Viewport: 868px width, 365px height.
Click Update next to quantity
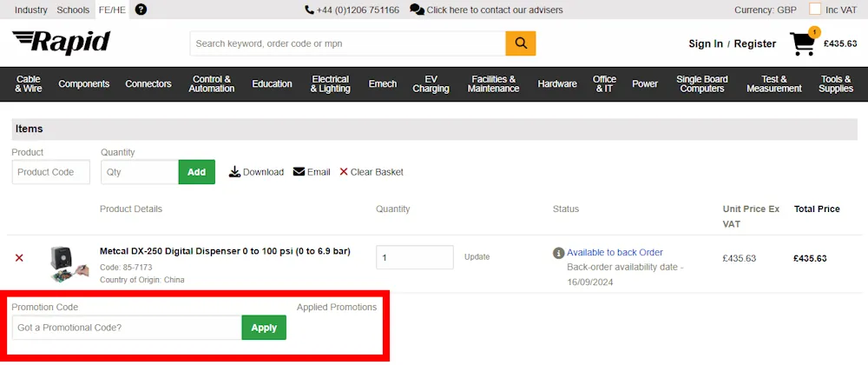[477, 257]
